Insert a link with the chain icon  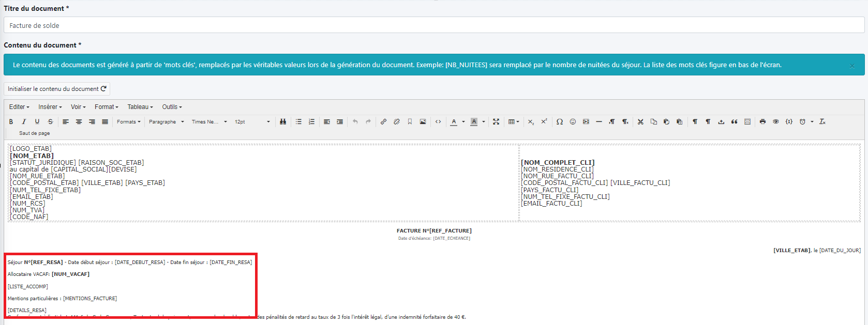pos(383,122)
